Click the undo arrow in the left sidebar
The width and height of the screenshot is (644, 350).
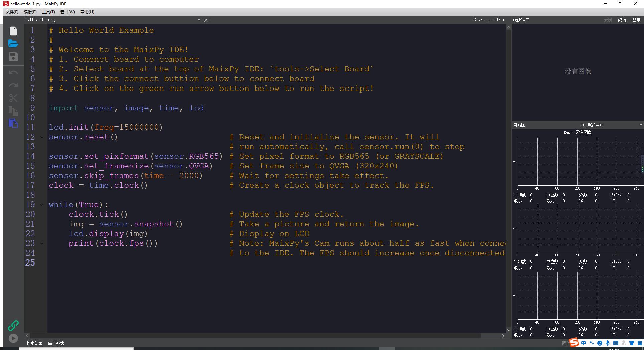13,72
